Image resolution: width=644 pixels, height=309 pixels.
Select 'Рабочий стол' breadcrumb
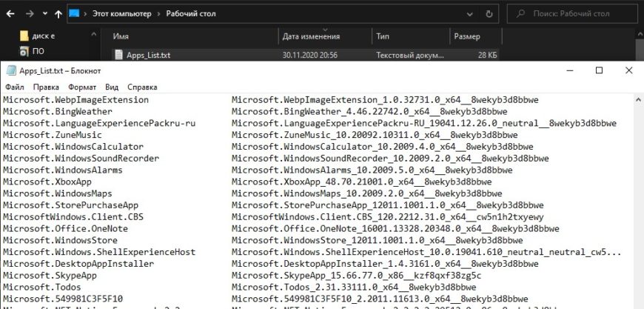coord(190,13)
